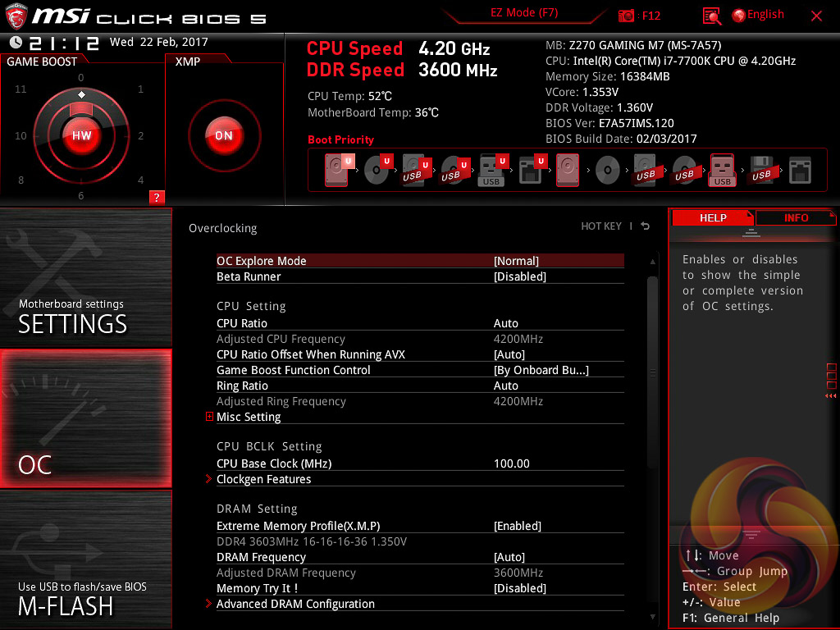Open Advanced DRAM Configuration submenu

pos(420,604)
